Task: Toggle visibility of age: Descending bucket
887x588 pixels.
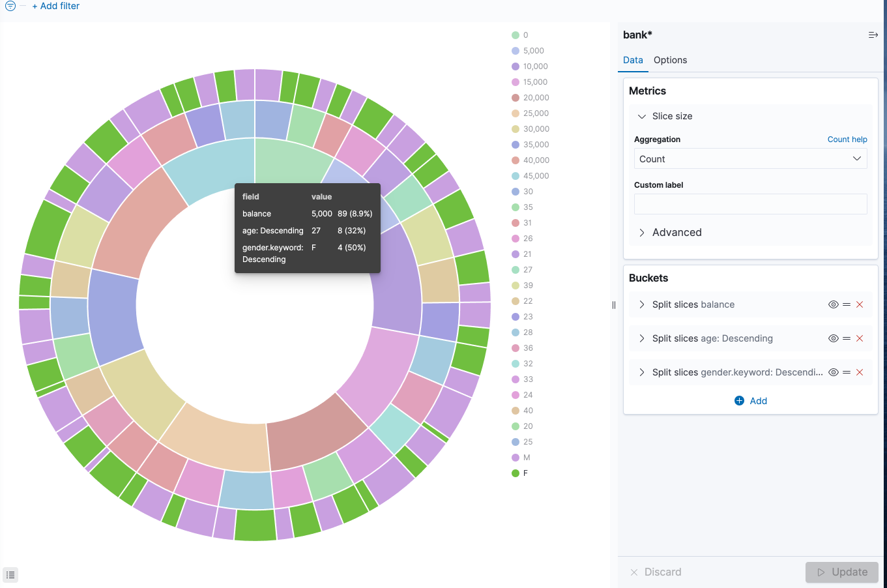Action: (x=833, y=338)
